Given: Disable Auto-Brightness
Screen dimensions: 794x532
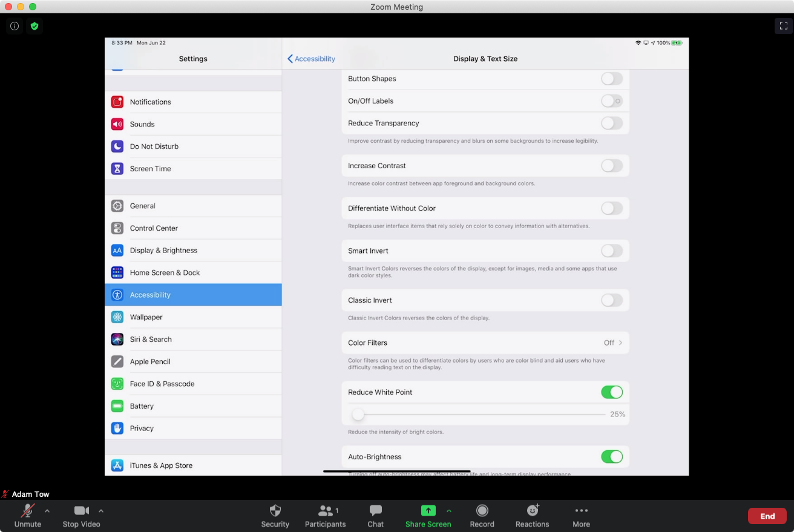Looking at the screenshot, I should (611, 456).
